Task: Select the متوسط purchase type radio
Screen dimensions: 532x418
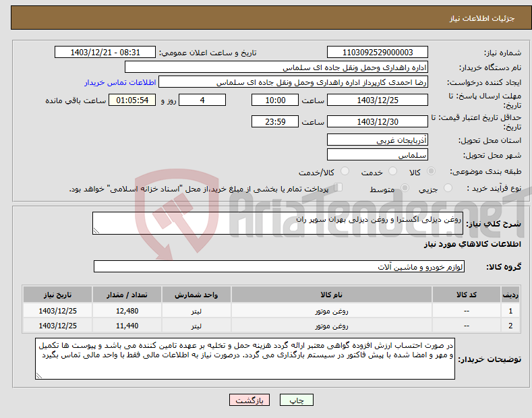Action: pos(405,188)
